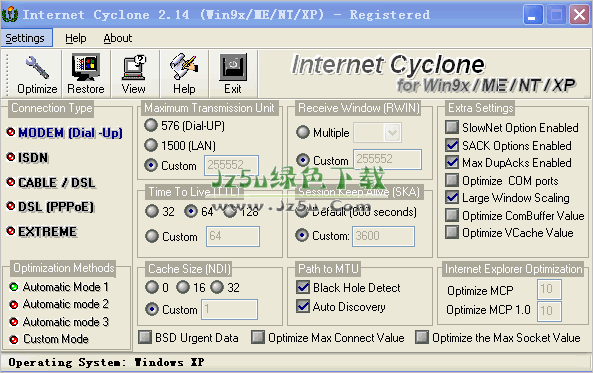Toggle Auto Discovery checkbox

(x=303, y=306)
